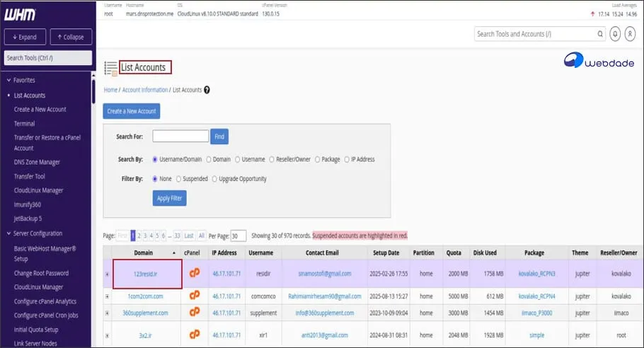Show All records link
Image resolution: width=644 pixels, height=348 pixels.
(201, 236)
